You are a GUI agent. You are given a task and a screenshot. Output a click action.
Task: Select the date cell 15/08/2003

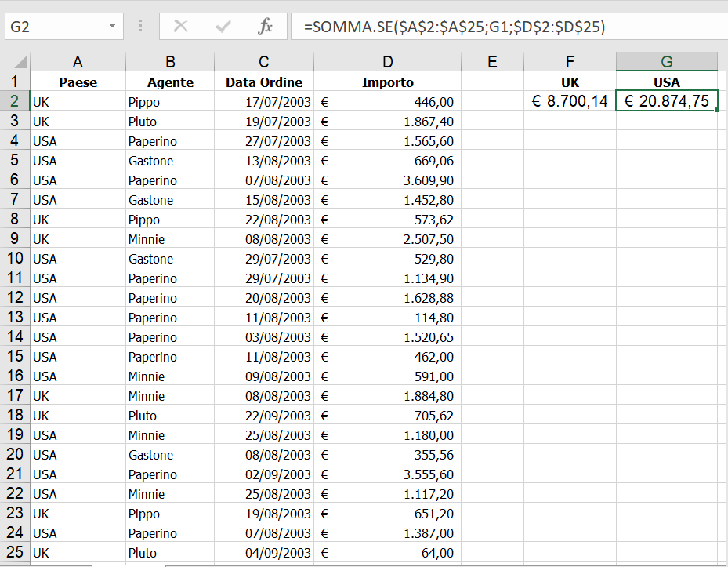[x=264, y=199]
